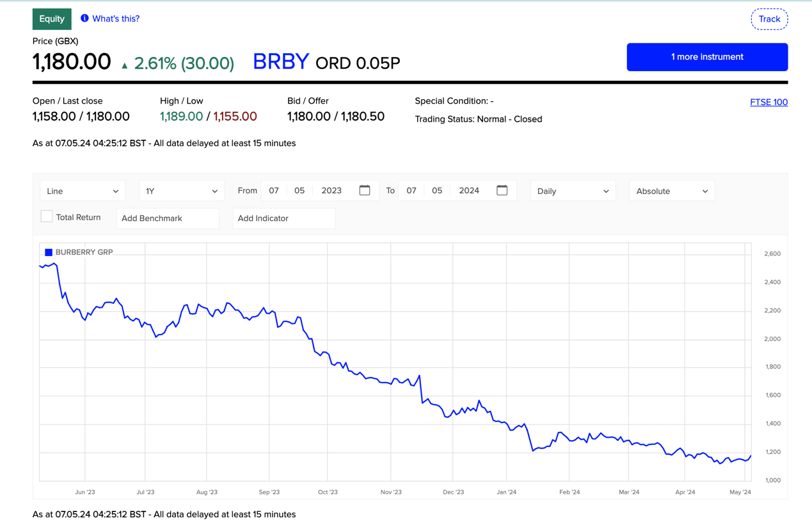Image resolution: width=812 pixels, height=528 pixels.
Task: Click the info icon beside What's this?
Action: click(84, 19)
